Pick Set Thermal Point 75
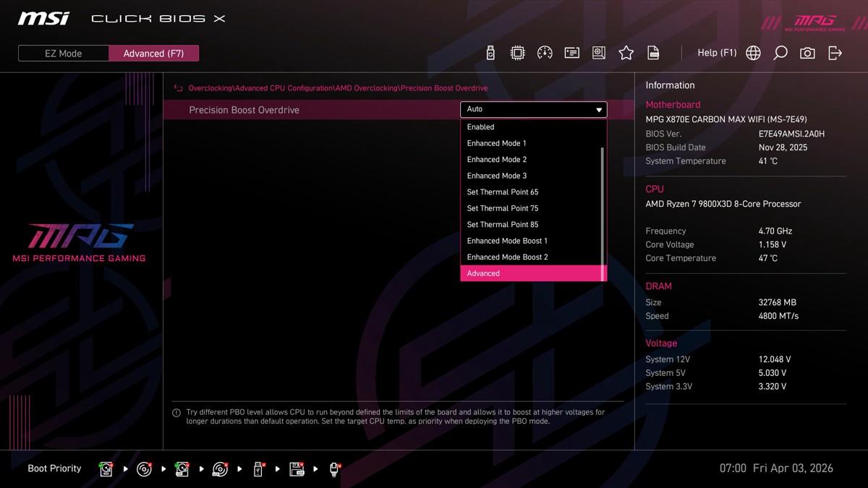868x488 pixels. (503, 208)
